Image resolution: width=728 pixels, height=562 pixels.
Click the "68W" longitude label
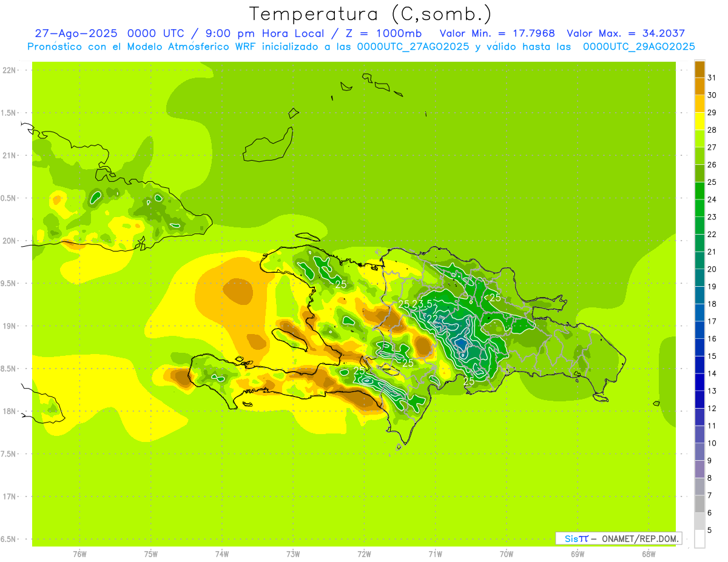pyautogui.click(x=649, y=554)
